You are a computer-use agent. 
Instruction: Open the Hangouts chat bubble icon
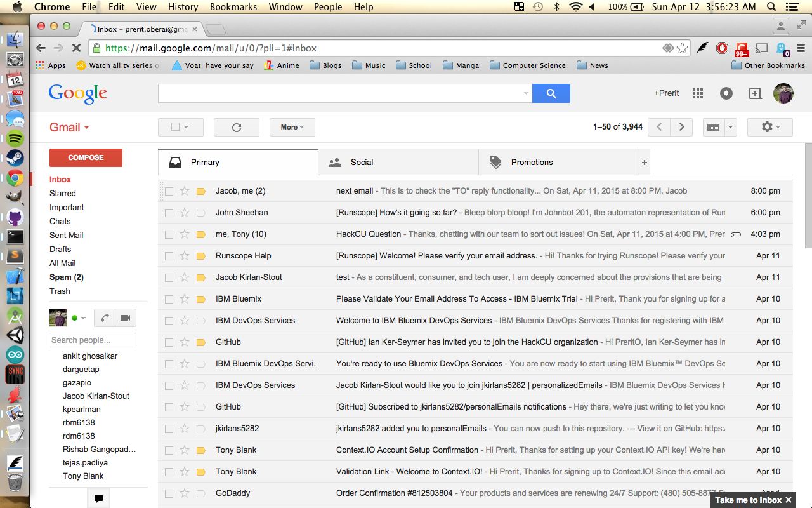pos(98,498)
